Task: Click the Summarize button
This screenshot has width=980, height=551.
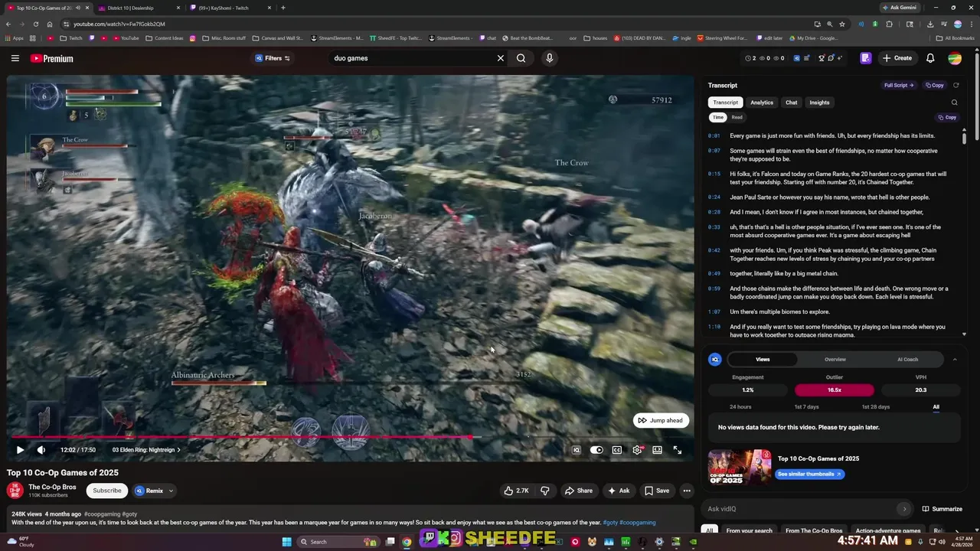Action: coord(942,509)
